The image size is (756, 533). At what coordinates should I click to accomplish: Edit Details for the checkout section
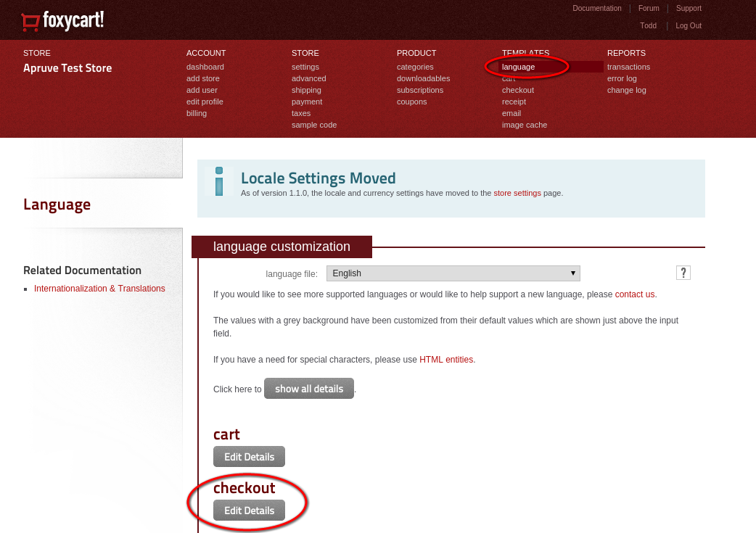tap(249, 510)
